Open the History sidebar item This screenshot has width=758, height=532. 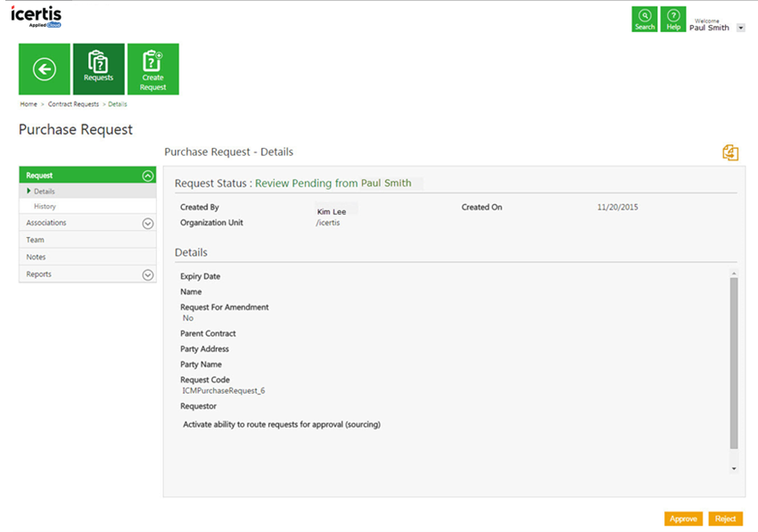tap(45, 207)
